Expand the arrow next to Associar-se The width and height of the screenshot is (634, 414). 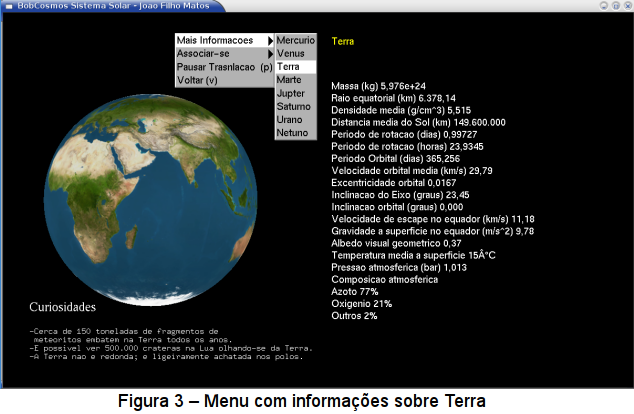point(271,54)
